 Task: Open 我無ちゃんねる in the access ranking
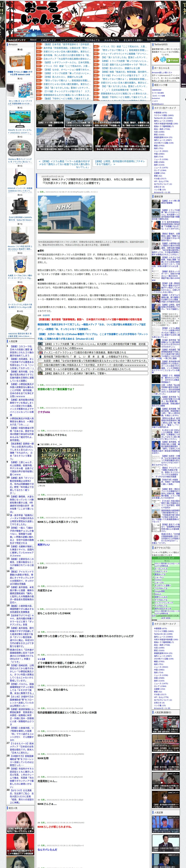pos(161,597)
